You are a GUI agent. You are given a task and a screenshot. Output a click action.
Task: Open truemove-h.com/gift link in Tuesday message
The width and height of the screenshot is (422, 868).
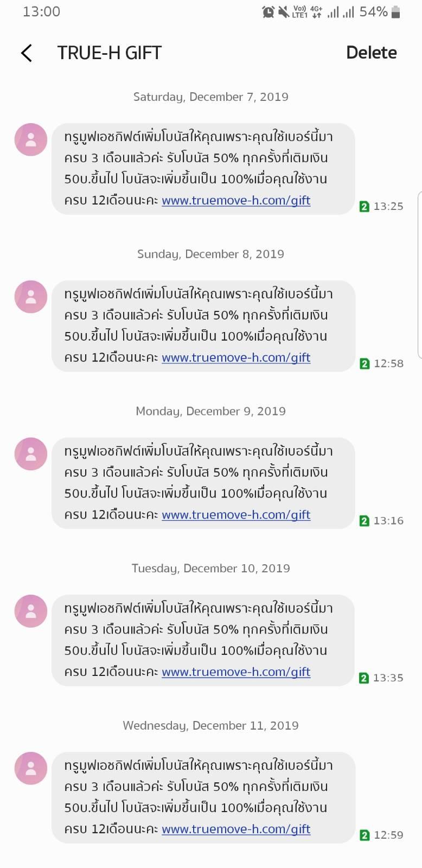tap(236, 672)
